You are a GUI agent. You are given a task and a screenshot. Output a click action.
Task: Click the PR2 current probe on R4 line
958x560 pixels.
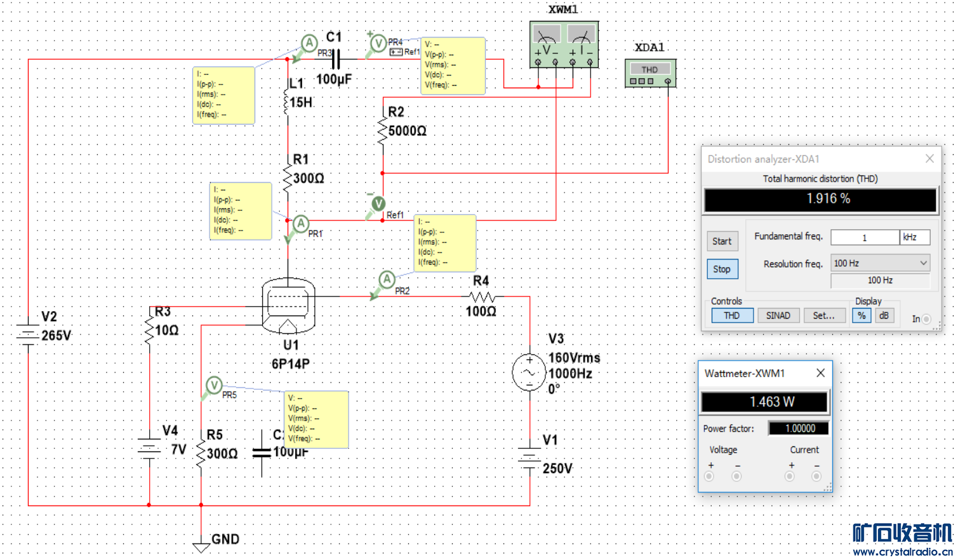(x=387, y=279)
